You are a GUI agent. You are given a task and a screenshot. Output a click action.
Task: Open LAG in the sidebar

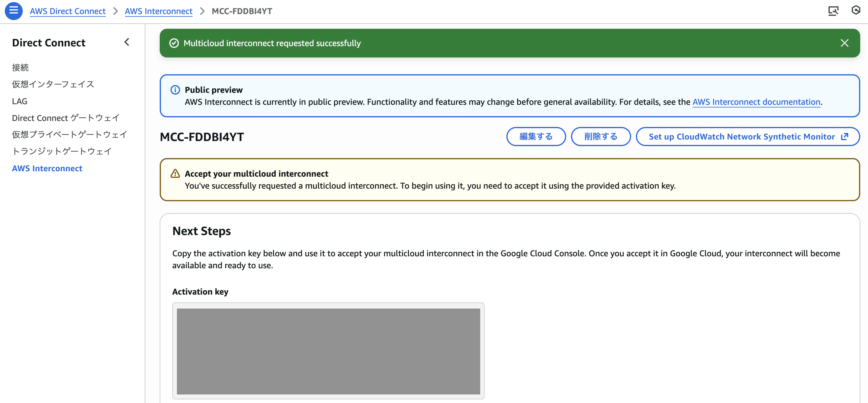point(19,101)
